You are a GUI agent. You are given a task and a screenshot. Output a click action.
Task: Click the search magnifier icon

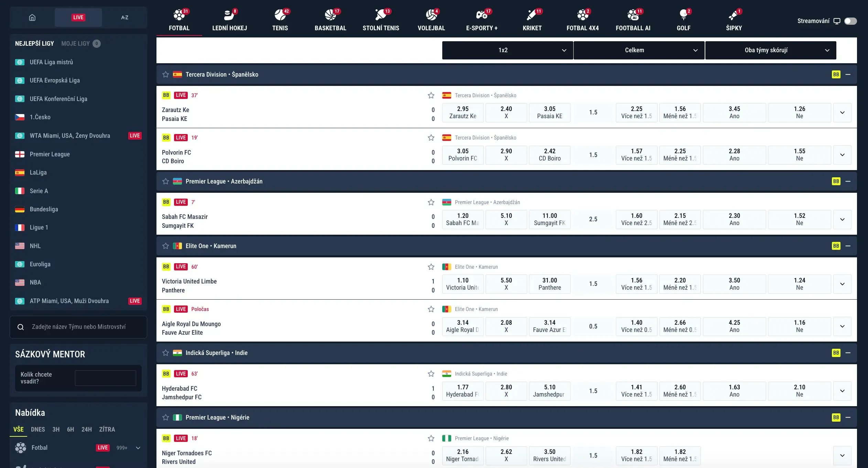pos(21,327)
